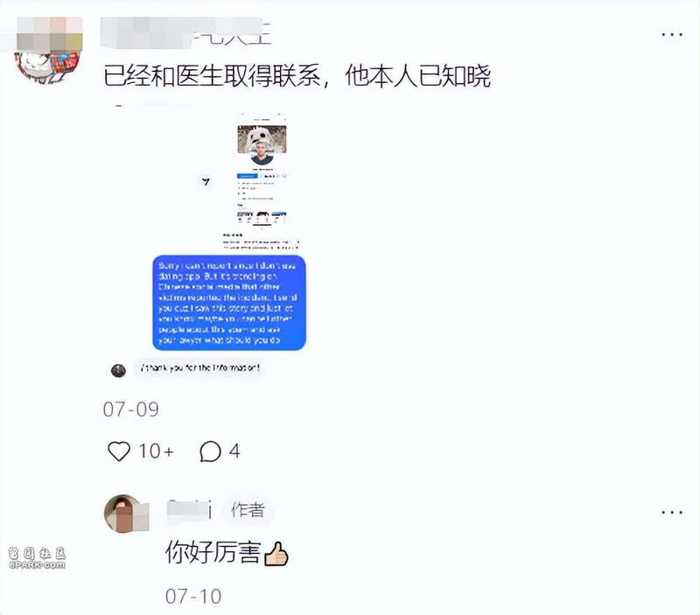Open three-dot menu for the top comment
Image resolution: width=700 pixels, height=615 pixels.
click(x=672, y=34)
